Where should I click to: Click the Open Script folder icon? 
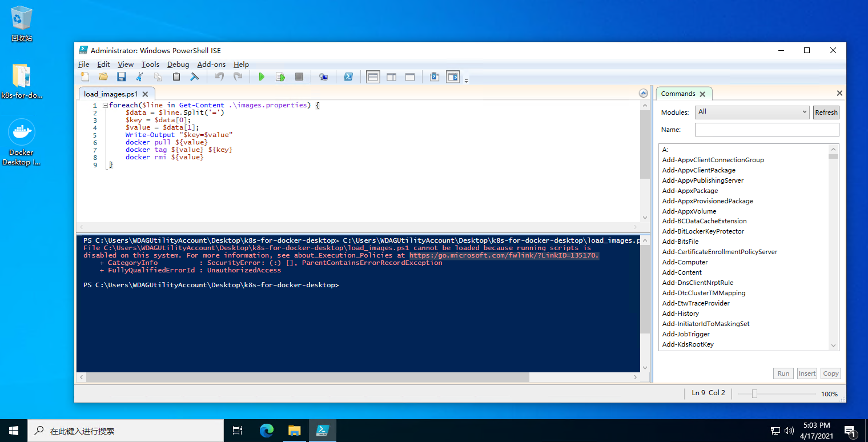click(x=103, y=77)
